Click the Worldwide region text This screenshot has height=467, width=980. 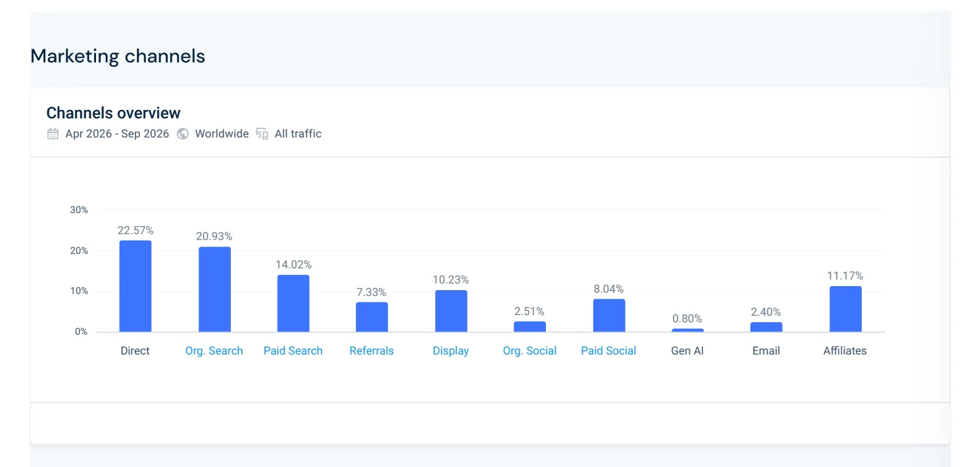(x=222, y=134)
